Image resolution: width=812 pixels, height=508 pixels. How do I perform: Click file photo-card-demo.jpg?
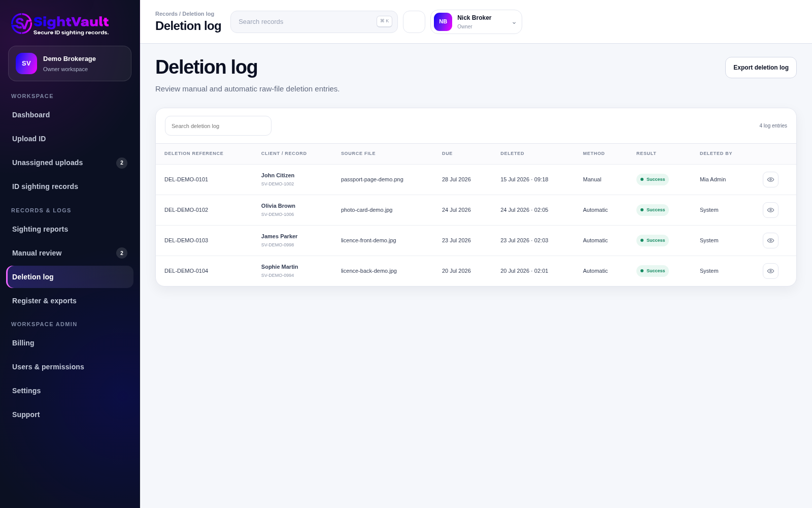[366, 210]
